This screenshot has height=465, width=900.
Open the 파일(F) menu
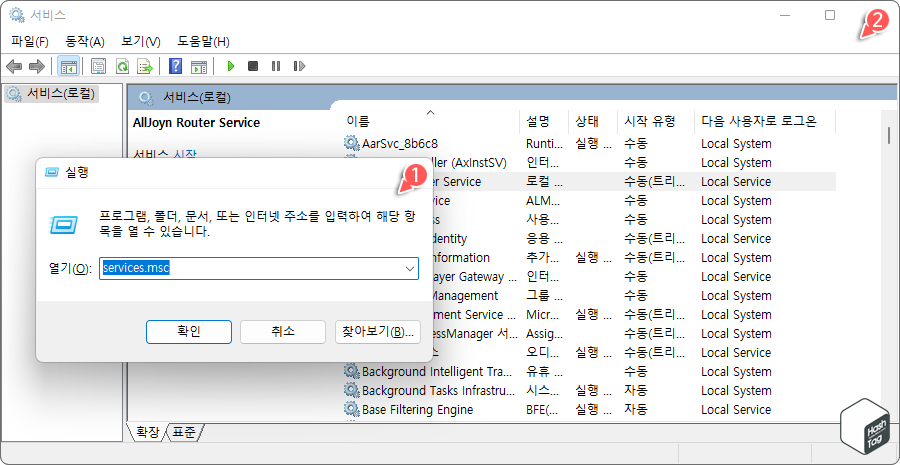click(x=30, y=41)
